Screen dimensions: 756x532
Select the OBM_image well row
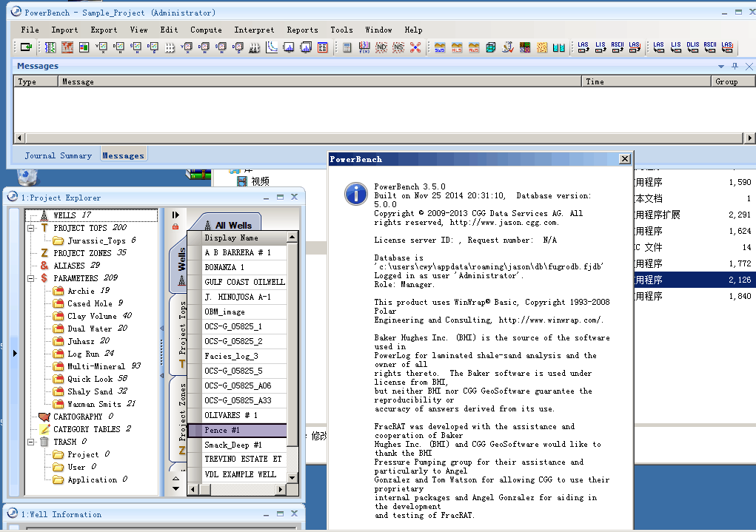237,312
